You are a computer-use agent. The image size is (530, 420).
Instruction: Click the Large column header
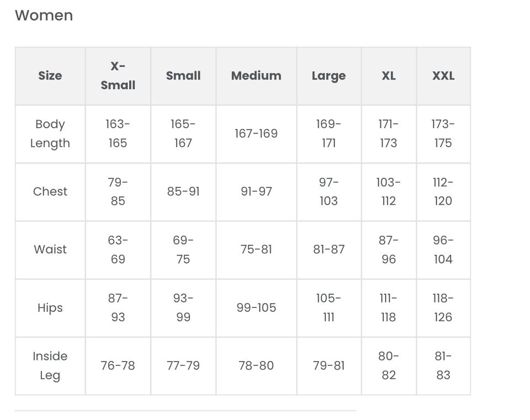[x=328, y=76]
